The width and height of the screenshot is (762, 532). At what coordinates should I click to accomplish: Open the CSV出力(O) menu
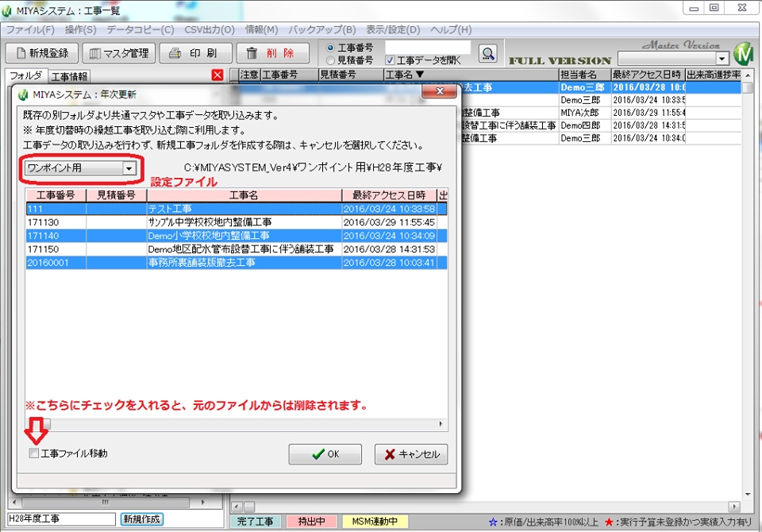210,29
